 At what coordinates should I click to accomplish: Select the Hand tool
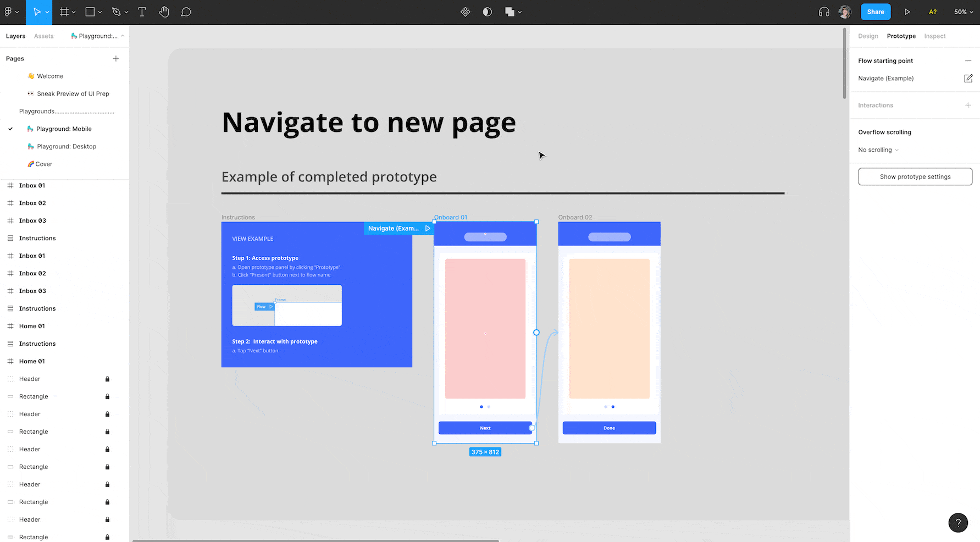164,12
